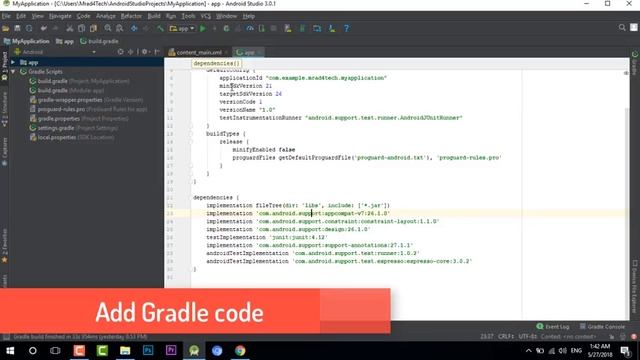
Task: Fold the dependencies block in editor gutter
Action: pos(190,198)
